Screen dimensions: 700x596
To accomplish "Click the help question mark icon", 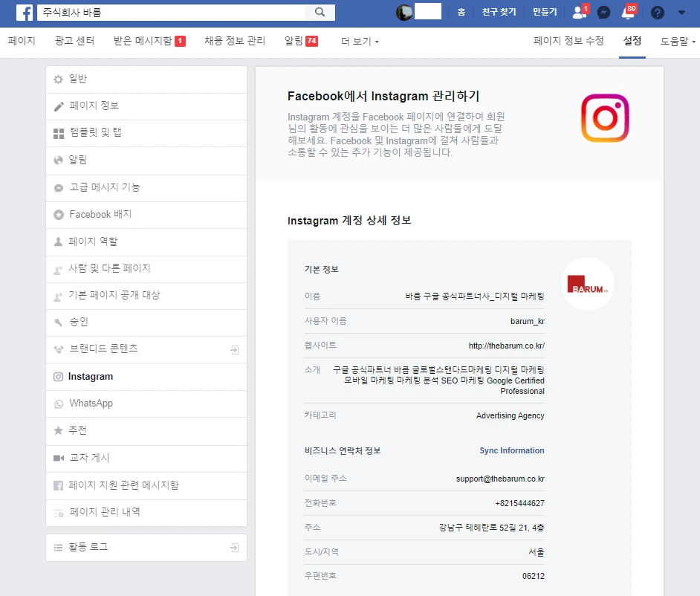I will coord(657,13).
